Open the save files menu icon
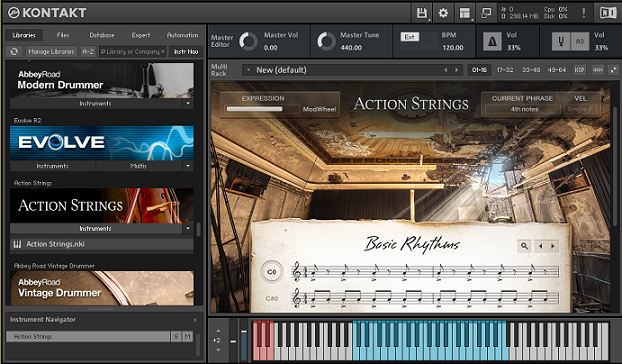Image resolution: width=622 pixels, height=364 pixels. click(422, 13)
